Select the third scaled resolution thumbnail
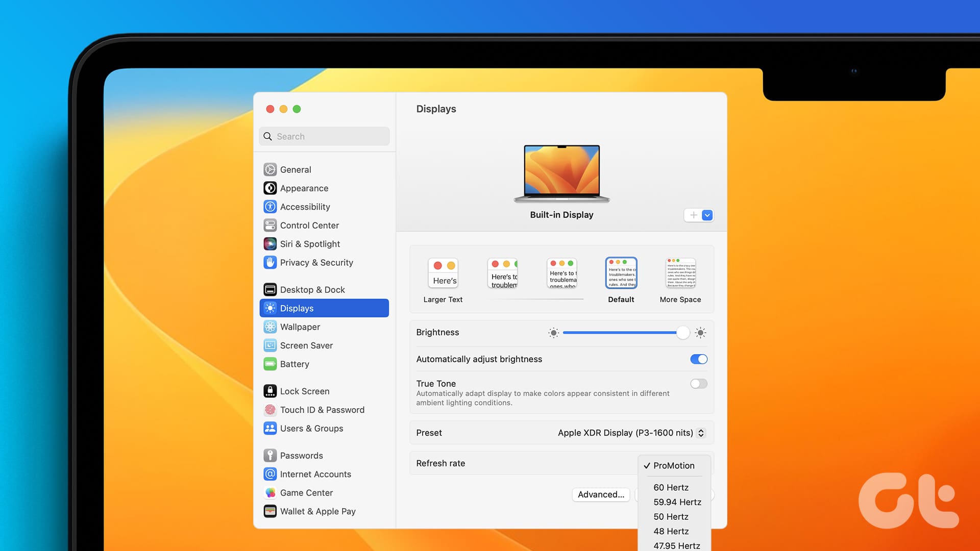 561,273
